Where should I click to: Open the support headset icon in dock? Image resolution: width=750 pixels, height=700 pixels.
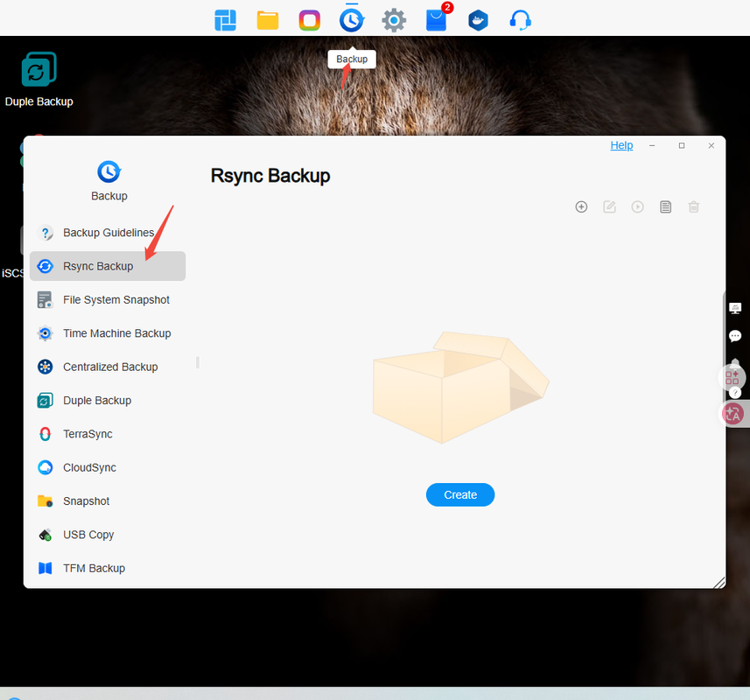tap(520, 20)
